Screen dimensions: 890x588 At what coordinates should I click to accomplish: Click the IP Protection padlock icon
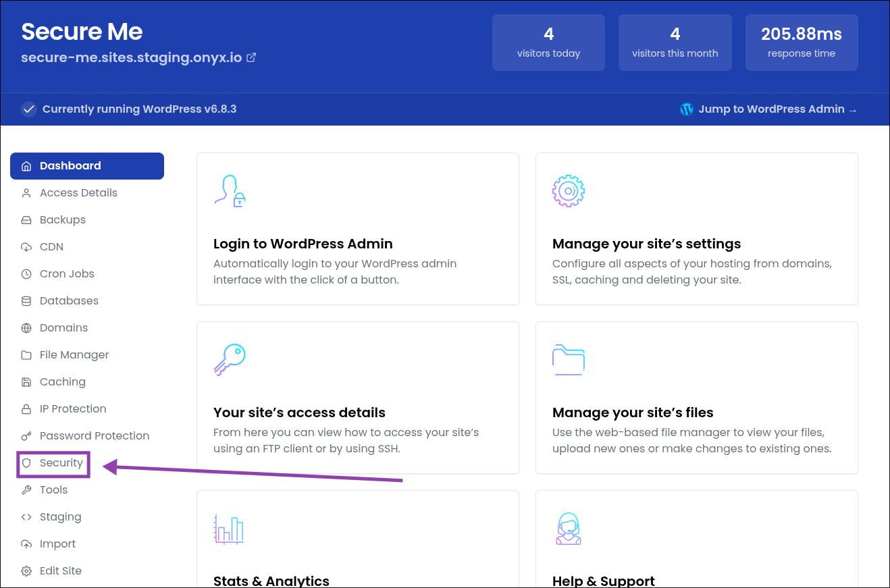pyautogui.click(x=26, y=409)
